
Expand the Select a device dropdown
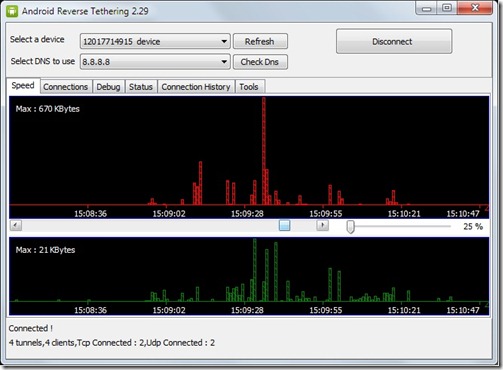click(224, 42)
